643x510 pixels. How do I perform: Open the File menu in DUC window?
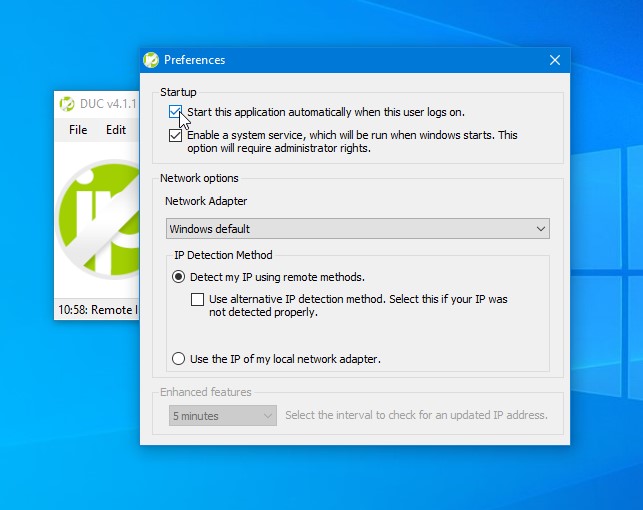[78, 130]
